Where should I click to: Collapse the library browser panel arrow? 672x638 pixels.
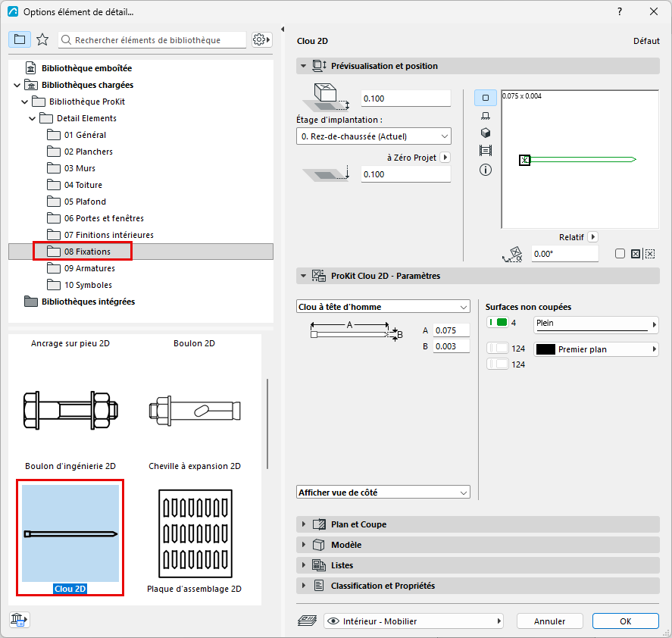[x=283, y=29]
